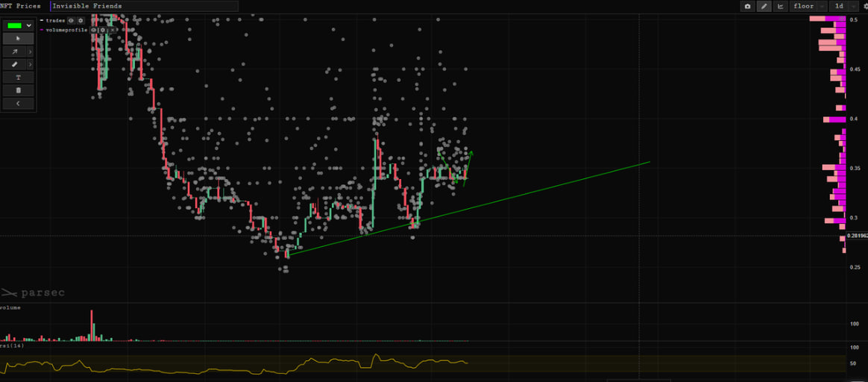Click the volumeprofile series label
Image resolution: width=868 pixels, height=382 pixels.
[x=66, y=30]
